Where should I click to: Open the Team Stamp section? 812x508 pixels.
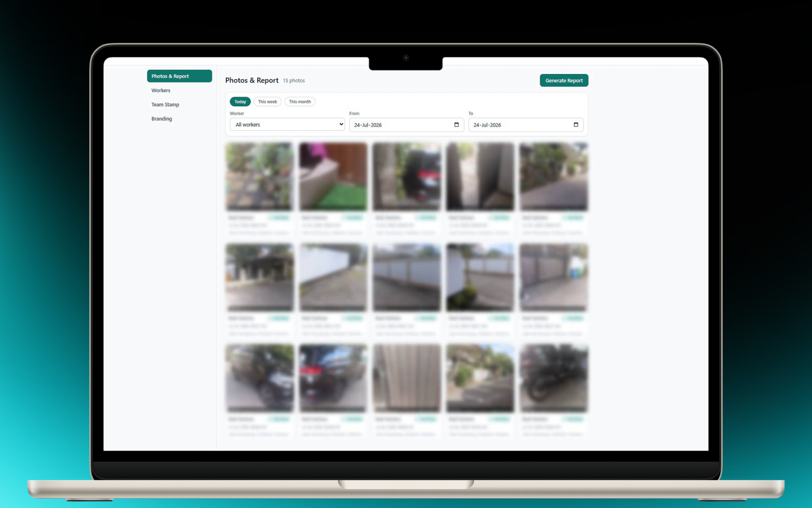(x=165, y=104)
